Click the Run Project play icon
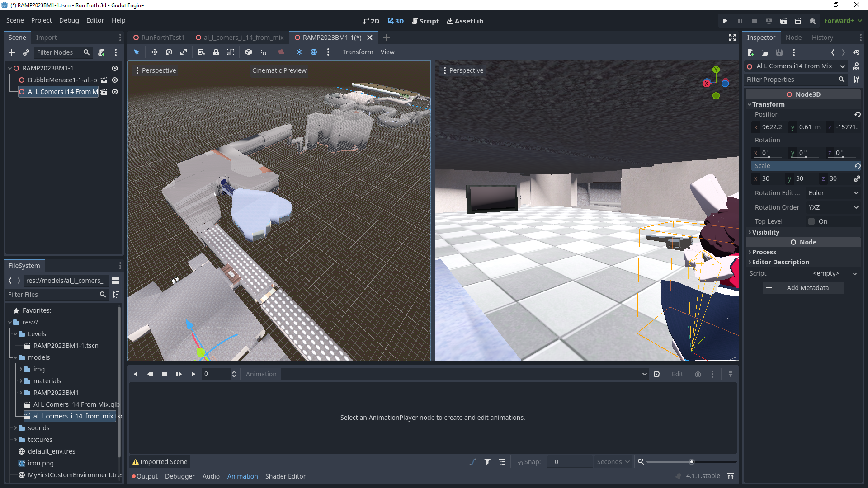This screenshot has width=868, height=488. pyautogui.click(x=725, y=21)
